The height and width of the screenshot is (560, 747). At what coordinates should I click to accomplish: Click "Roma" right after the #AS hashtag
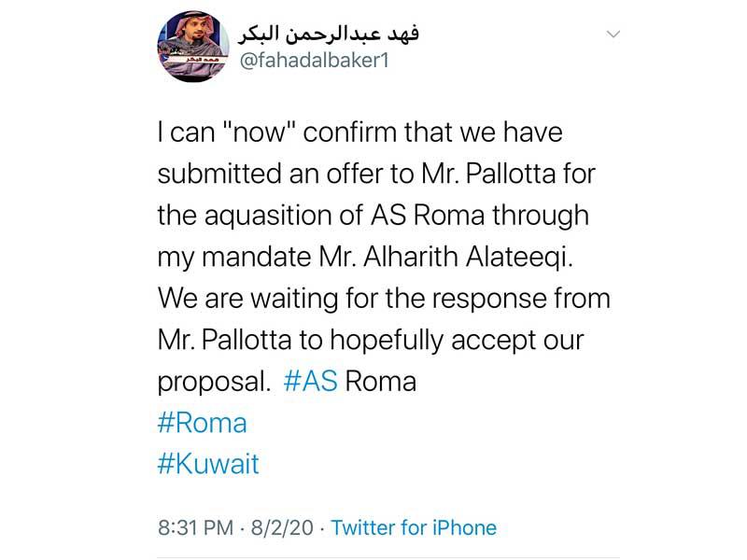381,383
